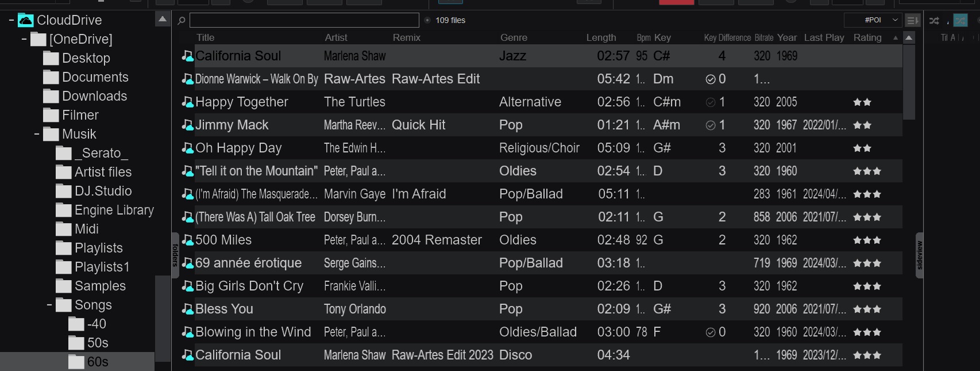Collapse the Musik folder node
Screen dimensions: 980x371
tap(36, 135)
